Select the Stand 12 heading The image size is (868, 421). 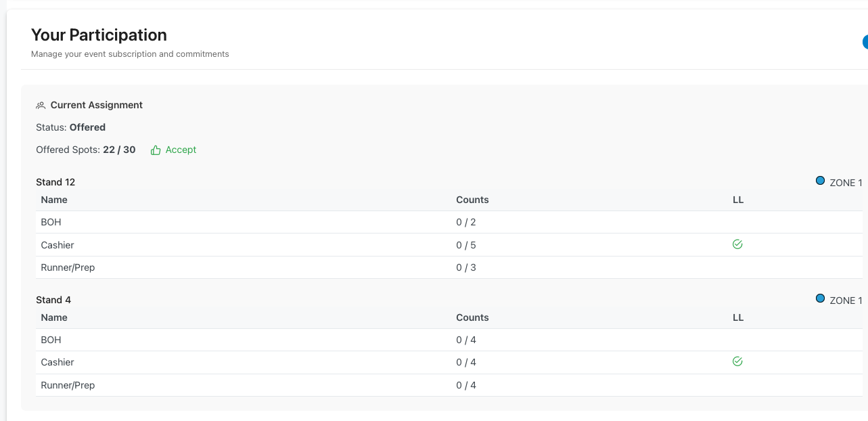pos(55,182)
